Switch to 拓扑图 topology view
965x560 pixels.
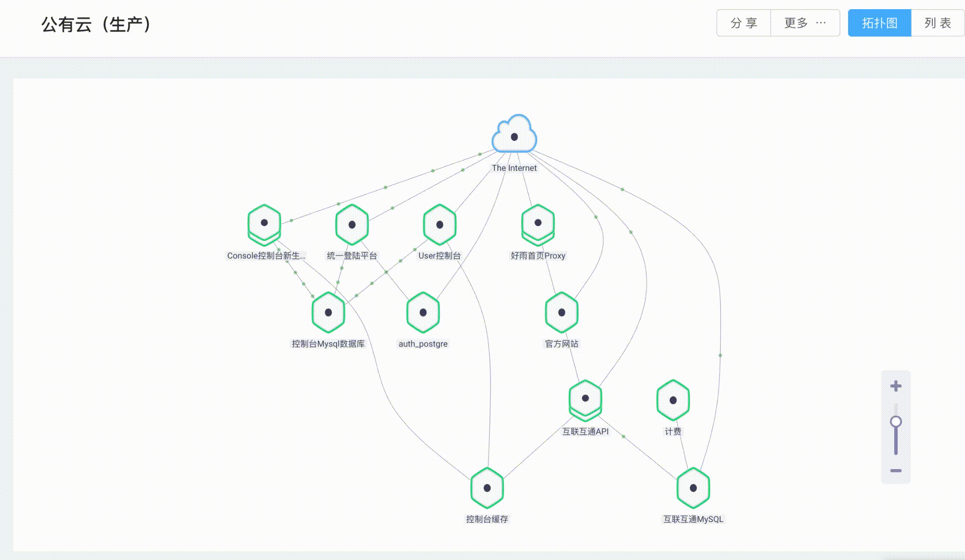pos(879,23)
